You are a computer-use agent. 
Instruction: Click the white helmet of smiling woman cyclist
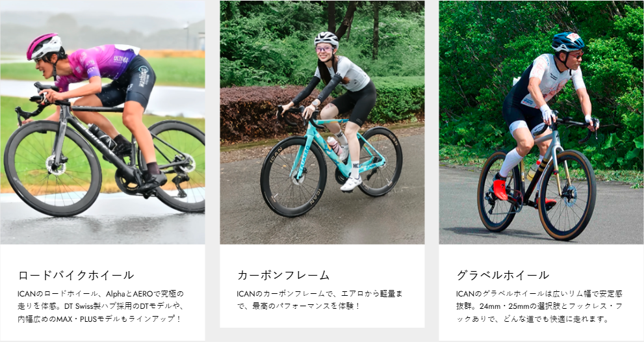coord(326,39)
